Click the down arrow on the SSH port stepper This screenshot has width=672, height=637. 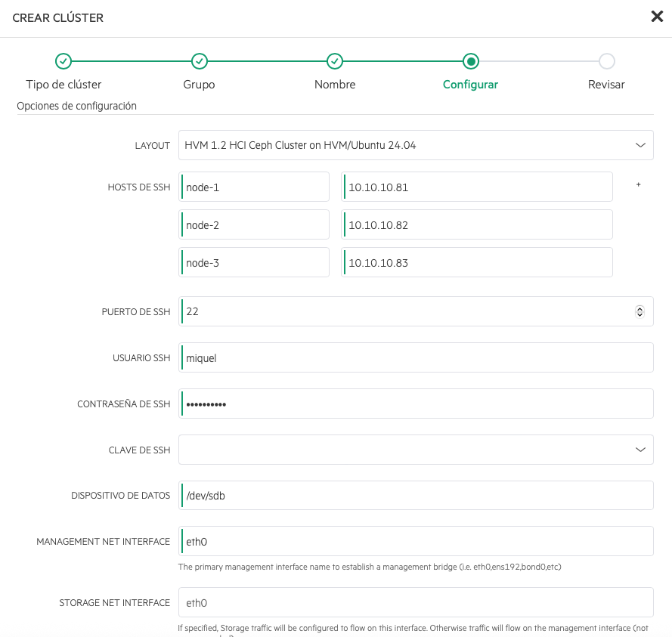pyautogui.click(x=639, y=315)
